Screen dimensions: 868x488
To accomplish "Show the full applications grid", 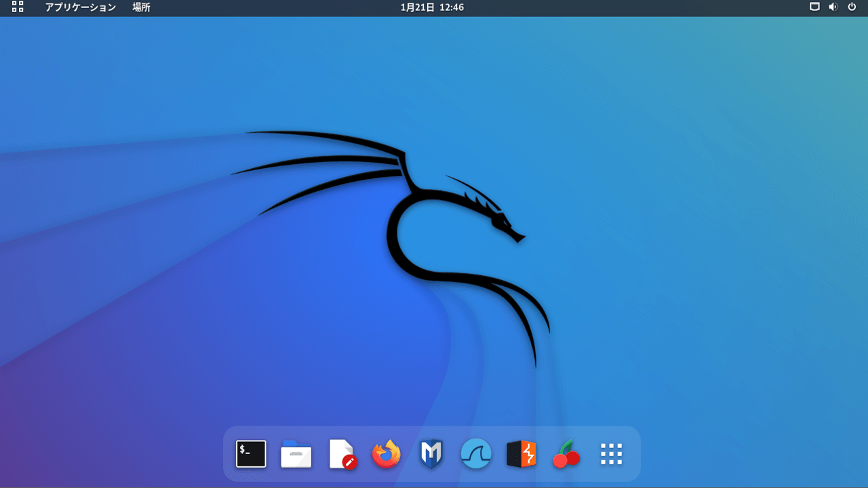I will (611, 454).
